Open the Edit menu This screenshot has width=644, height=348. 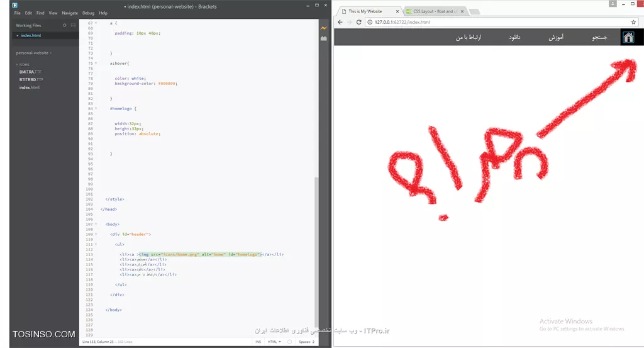(28, 13)
